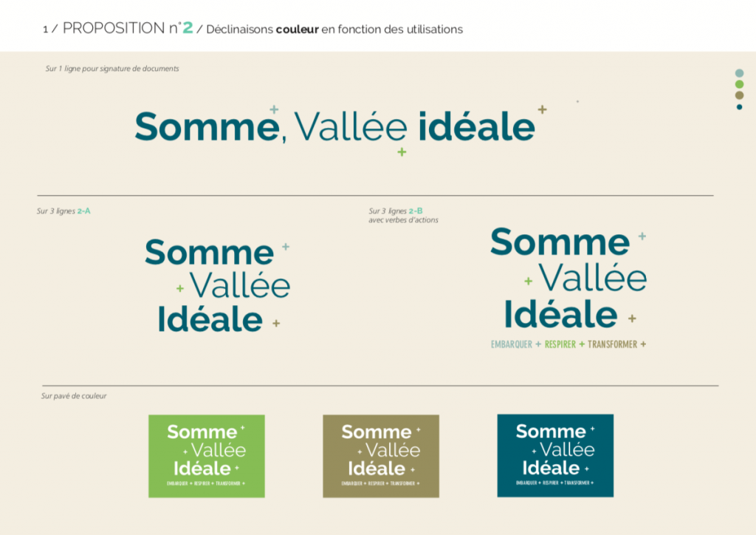This screenshot has height=535, width=756.
Task: Click the light blue color dot
Action: pyautogui.click(x=739, y=73)
